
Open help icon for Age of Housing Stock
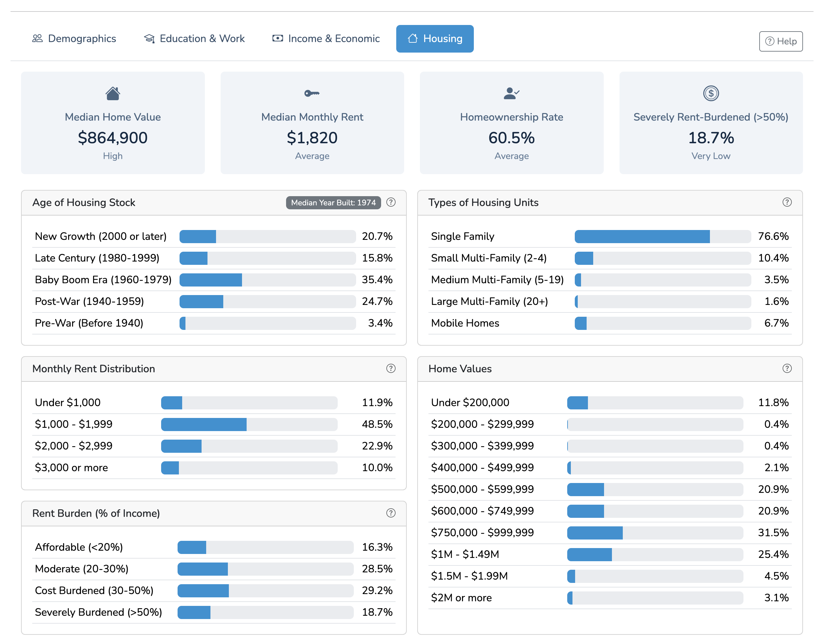coord(391,203)
